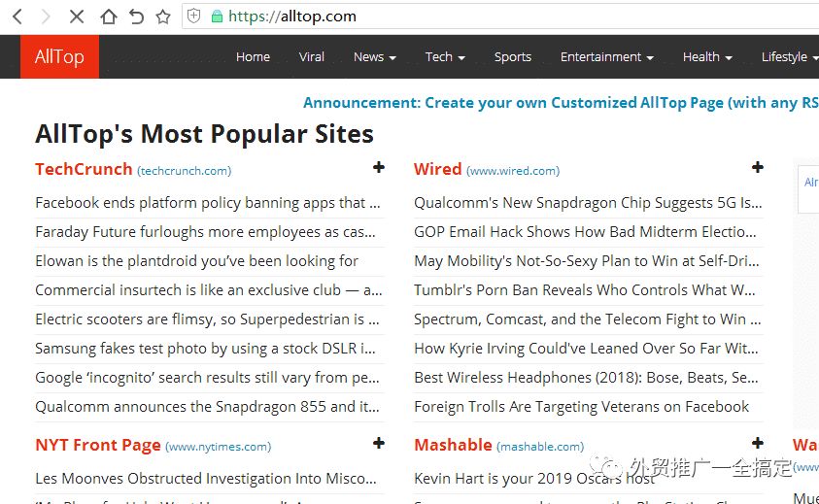
Task: Open 'Electric scooters are flimsy' article
Action: (207, 319)
